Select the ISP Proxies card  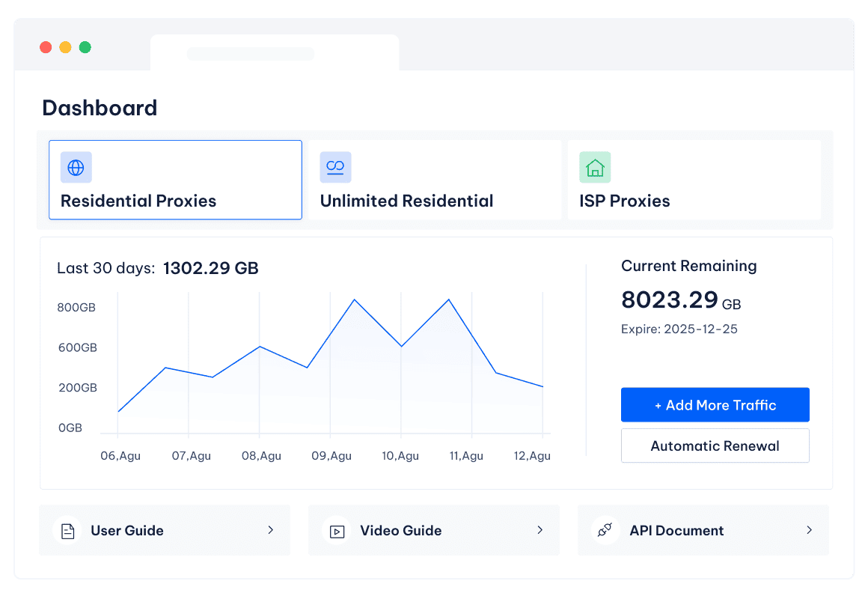pyautogui.click(x=694, y=180)
